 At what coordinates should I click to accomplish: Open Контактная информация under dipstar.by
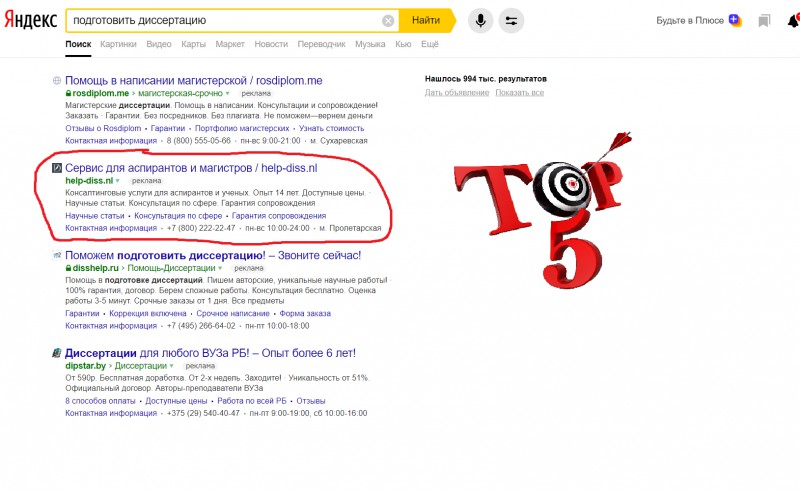click(x=111, y=413)
